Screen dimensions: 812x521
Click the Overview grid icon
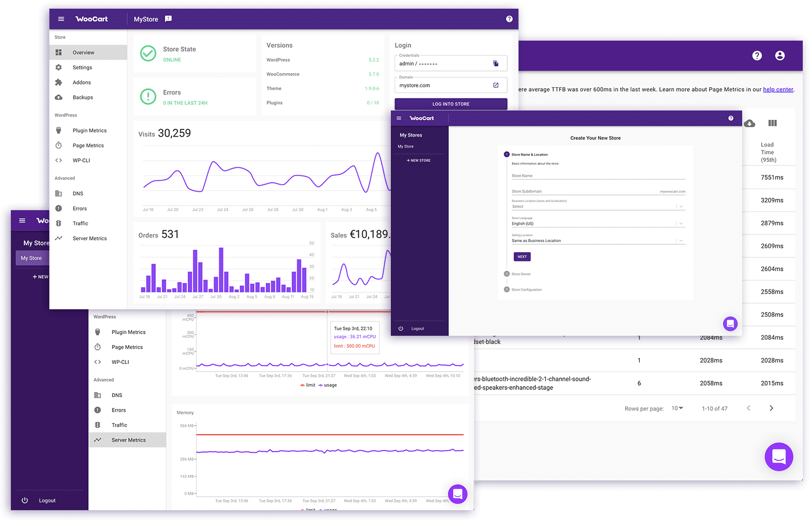pos(58,53)
